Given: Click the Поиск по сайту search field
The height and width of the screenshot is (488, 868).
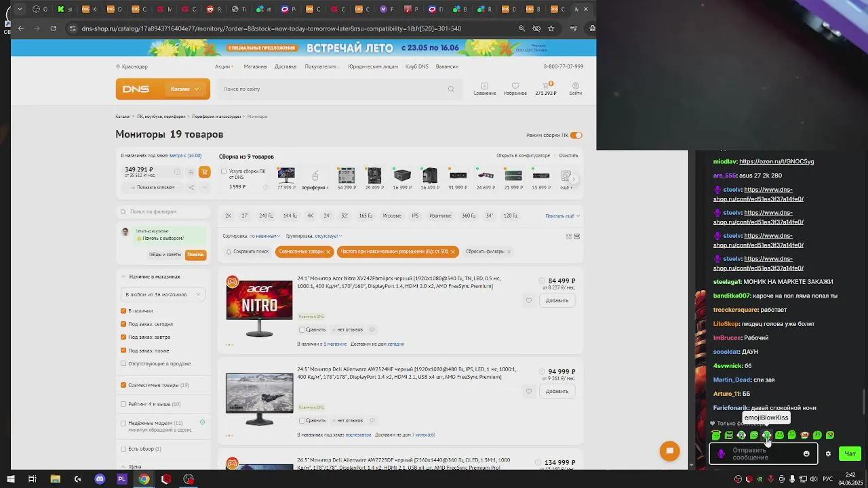Looking at the screenshot, I should (332, 89).
